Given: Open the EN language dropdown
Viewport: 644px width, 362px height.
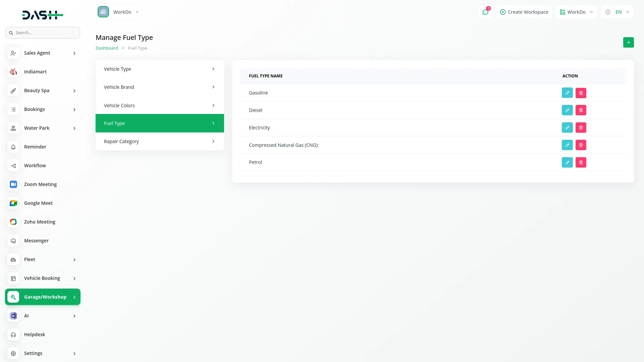Looking at the screenshot, I should coord(618,12).
